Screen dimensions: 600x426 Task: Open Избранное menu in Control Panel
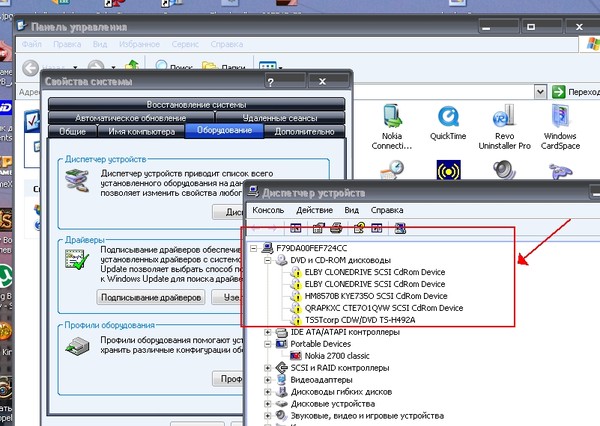click(139, 44)
